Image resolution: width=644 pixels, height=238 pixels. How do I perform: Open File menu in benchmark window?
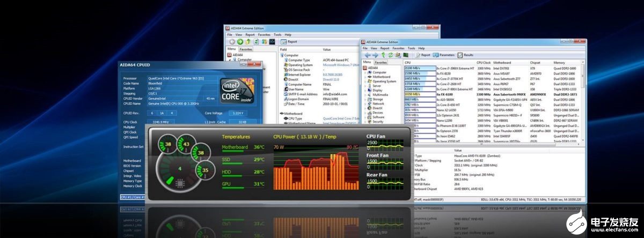[366, 48]
